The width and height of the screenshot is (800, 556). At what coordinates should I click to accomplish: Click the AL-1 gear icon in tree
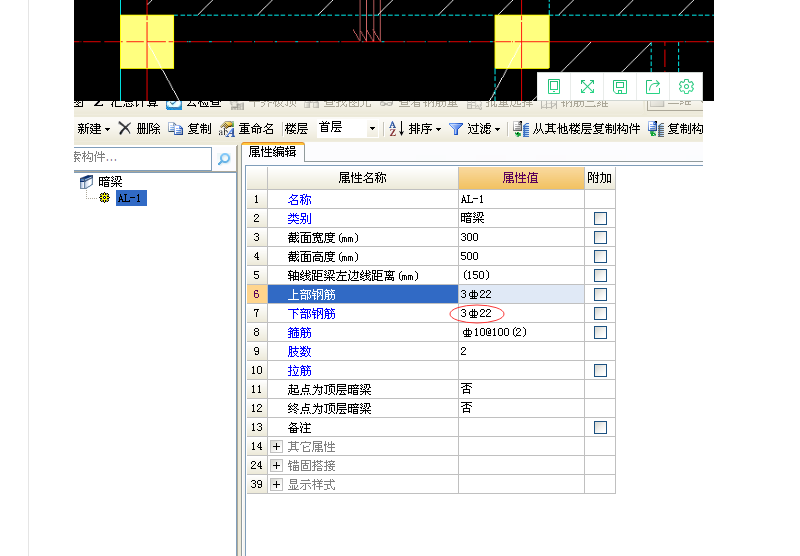pos(105,198)
